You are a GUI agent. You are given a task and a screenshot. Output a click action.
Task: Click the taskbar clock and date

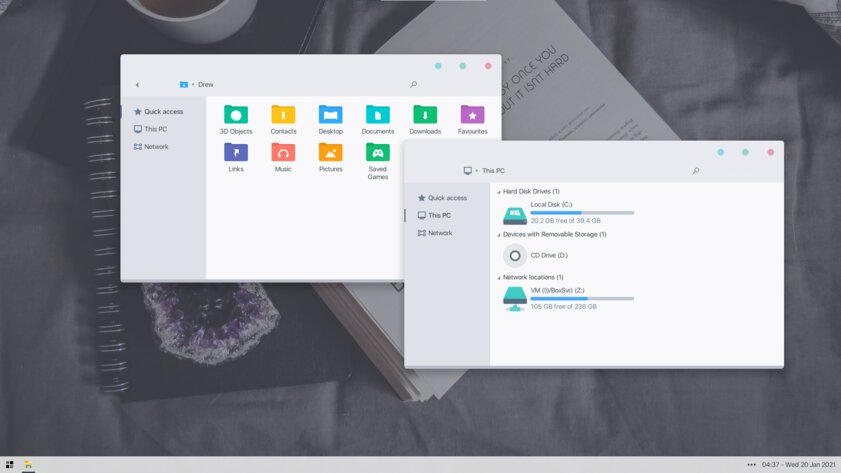798,465
